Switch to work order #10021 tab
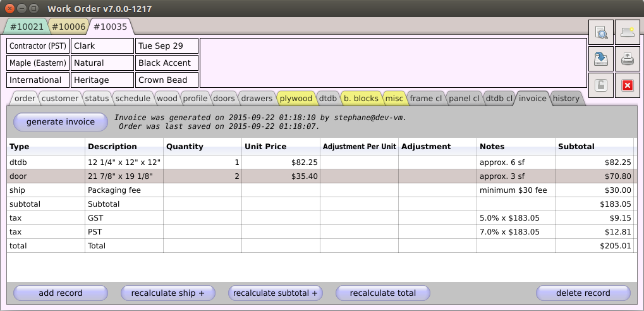 [x=27, y=27]
